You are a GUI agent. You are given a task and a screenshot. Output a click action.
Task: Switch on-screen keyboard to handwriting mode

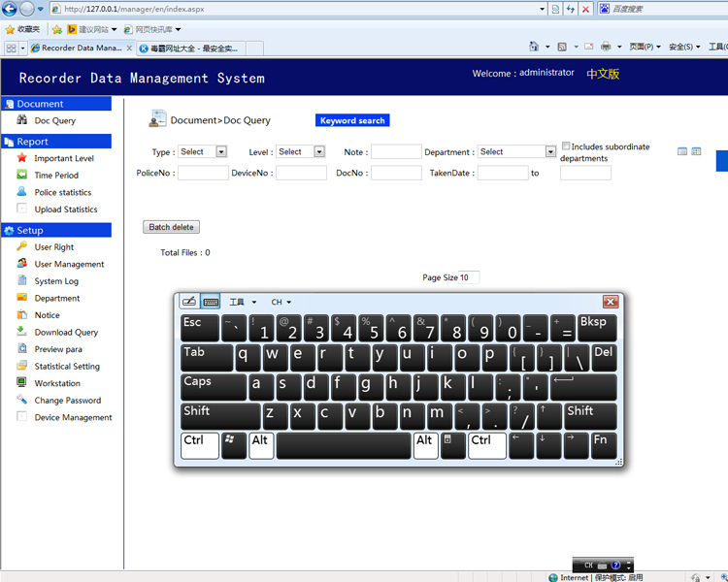coord(188,302)
